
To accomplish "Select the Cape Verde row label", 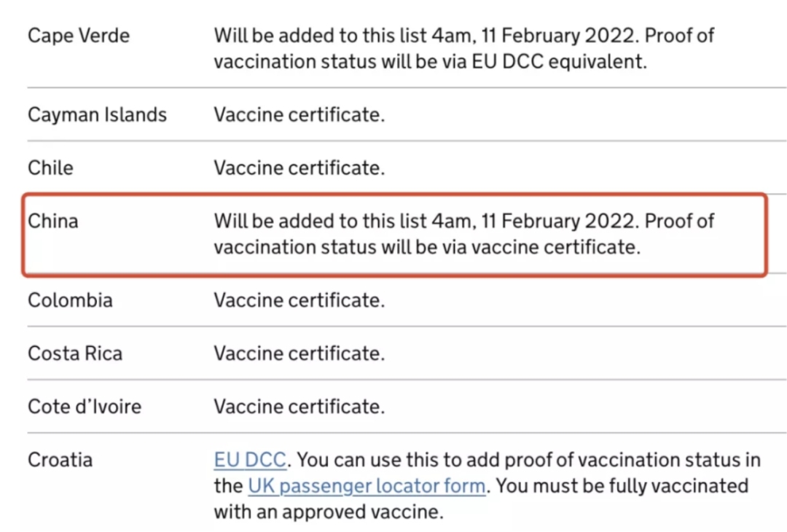I will (79, 36).
